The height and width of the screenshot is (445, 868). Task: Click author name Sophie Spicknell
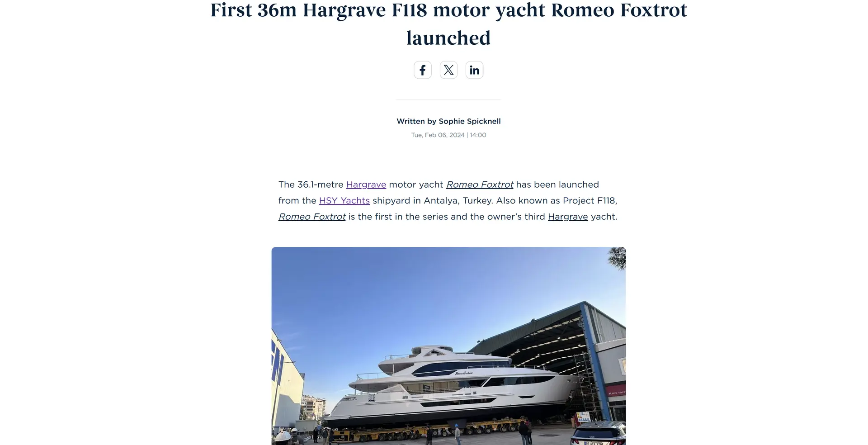(x=470, y=121)
